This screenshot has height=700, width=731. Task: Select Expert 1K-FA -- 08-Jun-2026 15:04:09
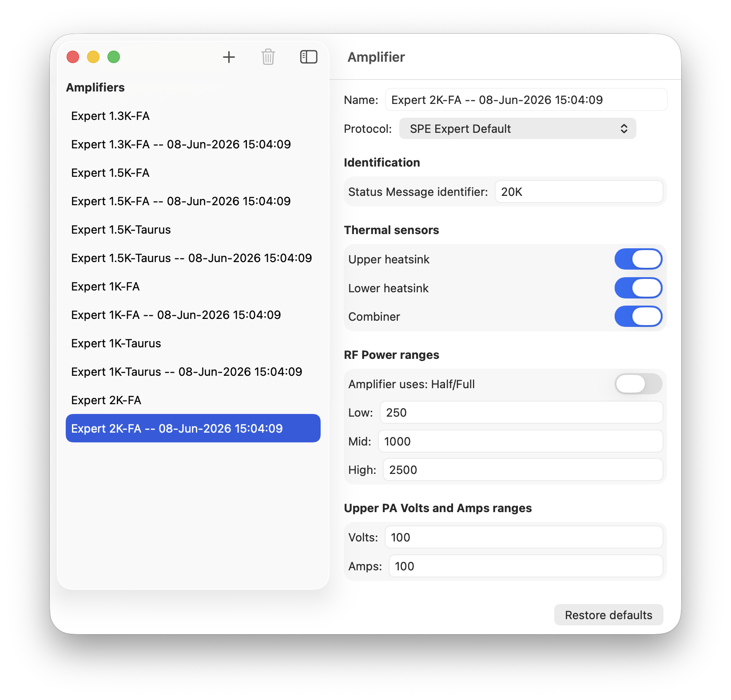193,315
